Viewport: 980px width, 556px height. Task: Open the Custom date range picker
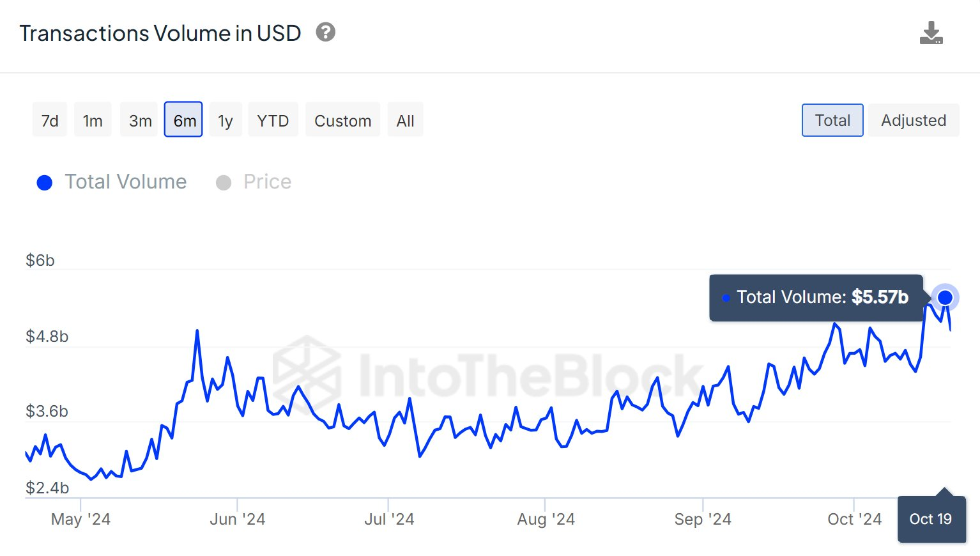coord(342,120)
